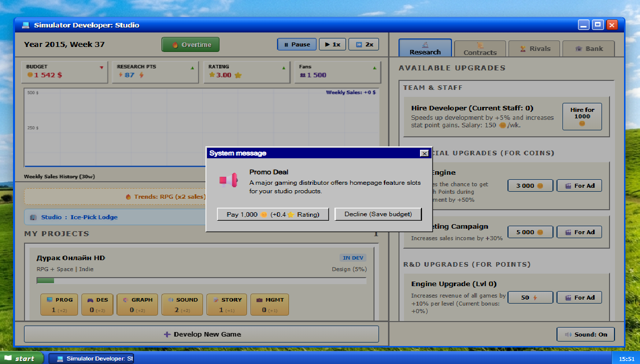The height and width of the screenshot is (364, 640).
Task: Set game speed to 1x
Action: pos(332,44)
